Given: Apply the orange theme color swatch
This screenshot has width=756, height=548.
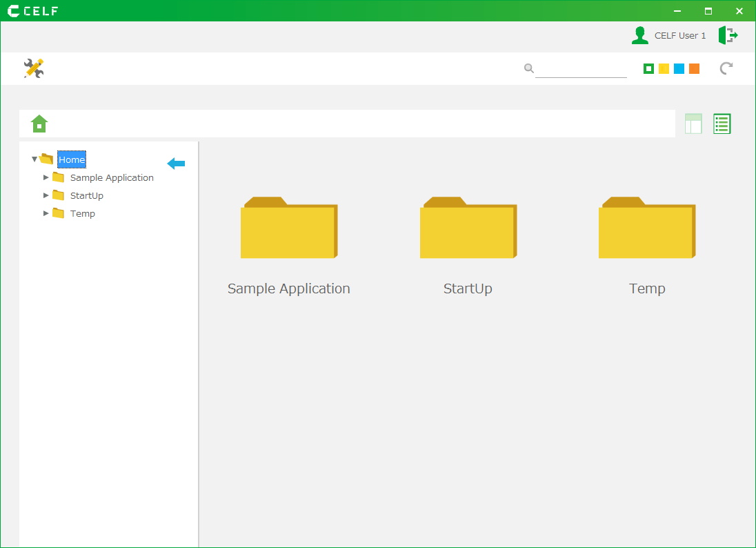Looking at the screenshot, I should [694, 68].
